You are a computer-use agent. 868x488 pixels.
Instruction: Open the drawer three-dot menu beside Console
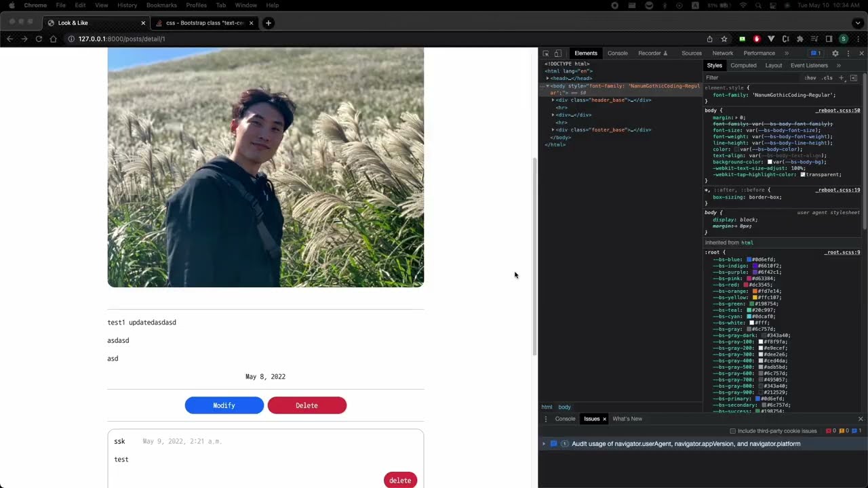pos(546,419)
